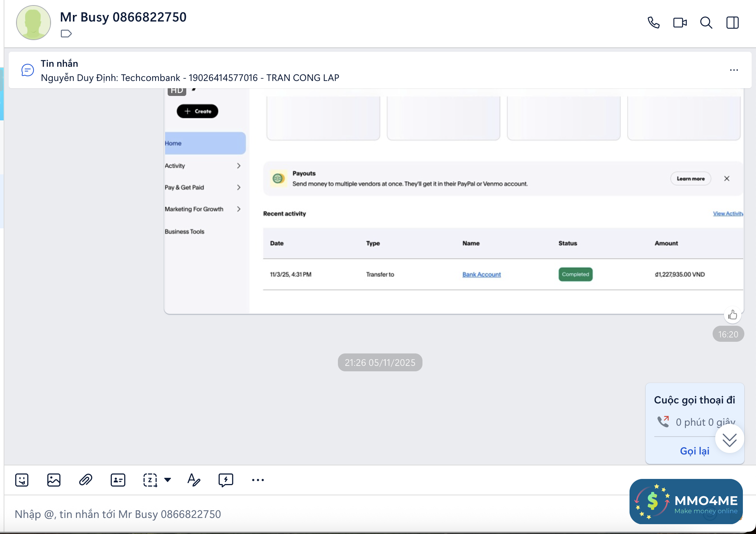The image size is (756, 534).
Task: Open the quick message icon
Action: [226, 480]
